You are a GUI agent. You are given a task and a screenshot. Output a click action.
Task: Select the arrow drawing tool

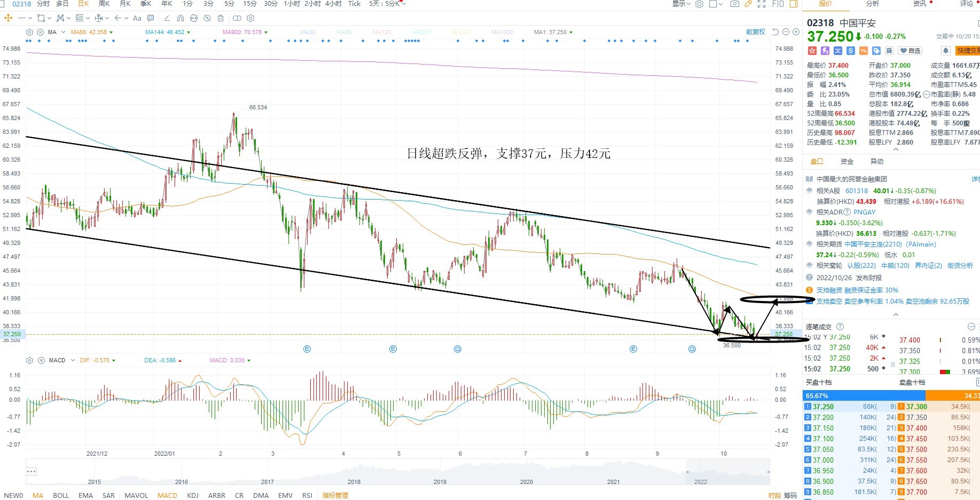pos(118,18)
